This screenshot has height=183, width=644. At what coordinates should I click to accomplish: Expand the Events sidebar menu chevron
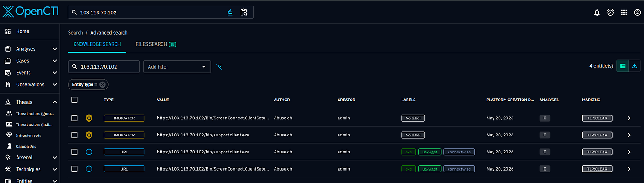tap(55, 73)
